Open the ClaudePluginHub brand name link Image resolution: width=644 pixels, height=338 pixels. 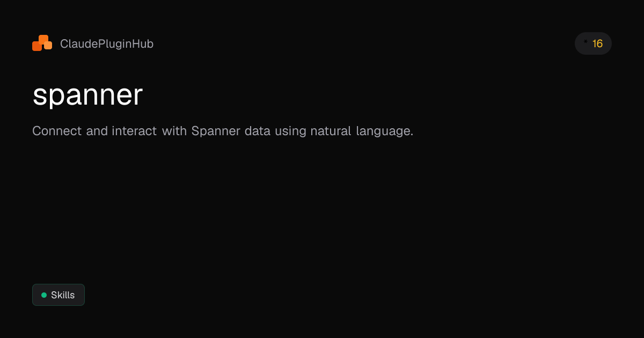pyautogui.click(x=107, y=44)
